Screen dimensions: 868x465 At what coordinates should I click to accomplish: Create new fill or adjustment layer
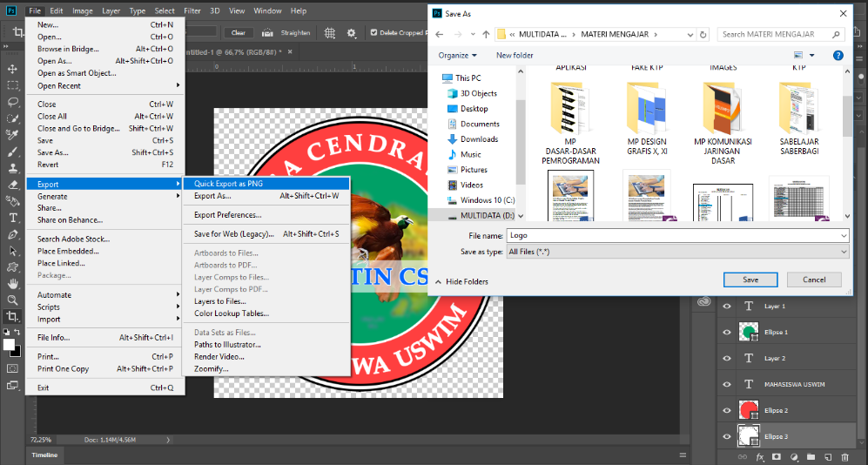coord(794,457)
